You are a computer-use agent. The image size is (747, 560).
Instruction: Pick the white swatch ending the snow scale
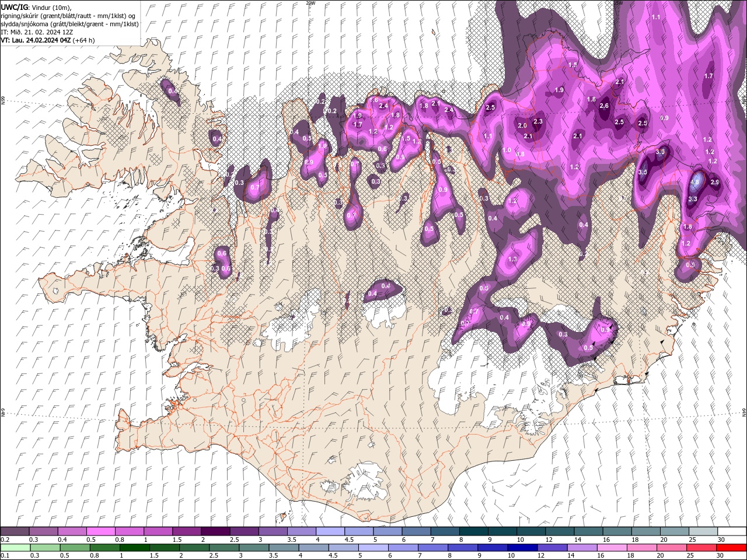point(732,531)
